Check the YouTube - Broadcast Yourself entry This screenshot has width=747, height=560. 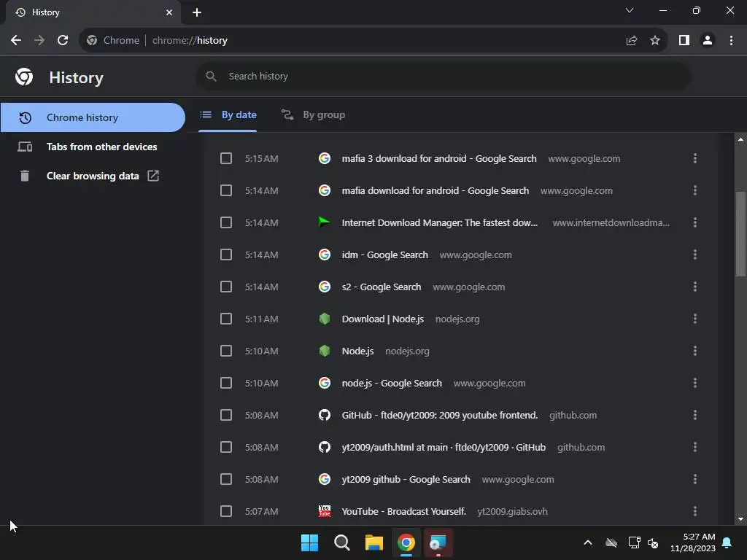tap(226, 511)
